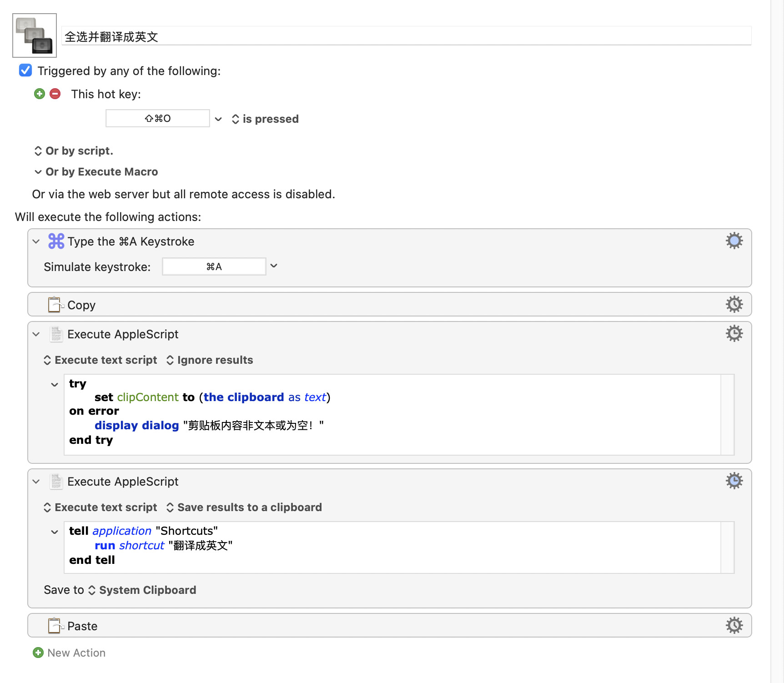Image resolution: width=784 pixels, height=683 pixels.
Task: Click the command-key icon of Keystroke action
Action: click(x=56, y=241)
